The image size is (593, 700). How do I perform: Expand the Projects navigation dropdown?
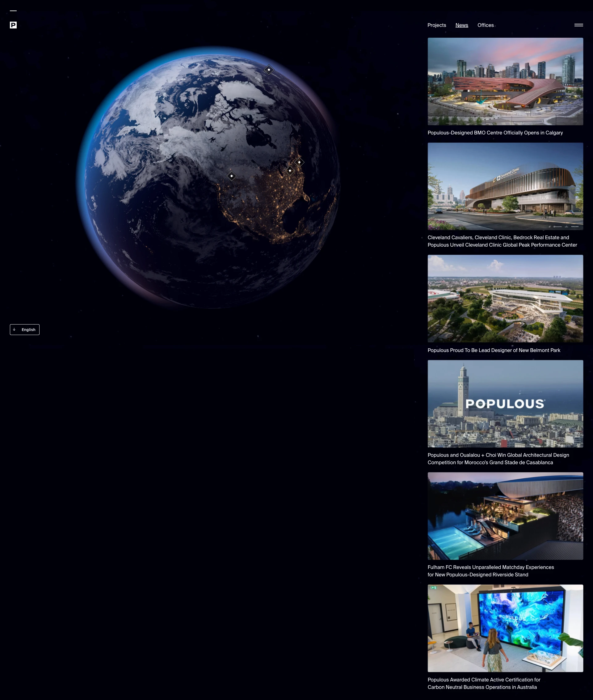point(436,25)
